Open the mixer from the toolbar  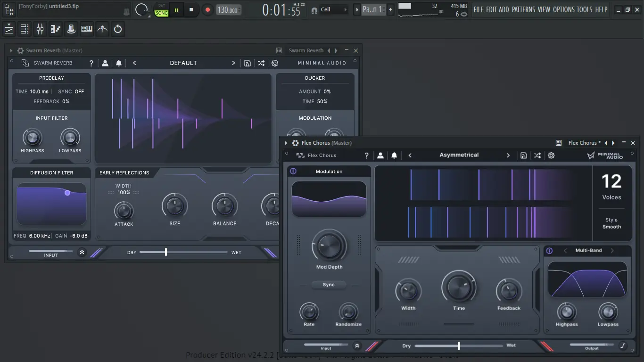[40, 29]
